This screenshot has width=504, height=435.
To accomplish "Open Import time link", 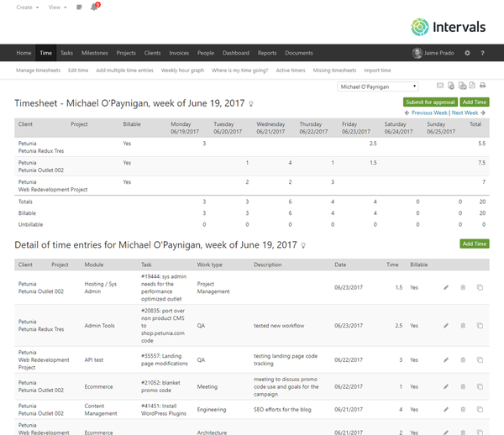I will 377,71.
